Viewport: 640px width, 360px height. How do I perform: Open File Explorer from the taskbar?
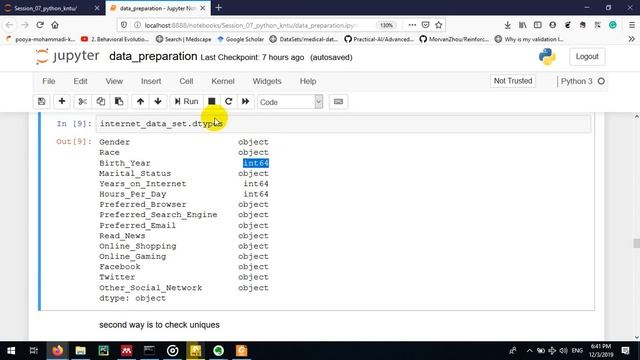80,351
